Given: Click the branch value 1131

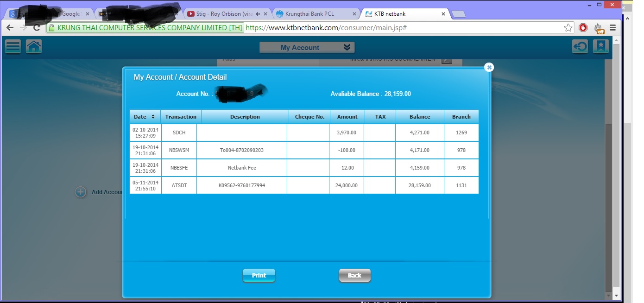Looking at the screenshot, I should (x=461, y=185).
